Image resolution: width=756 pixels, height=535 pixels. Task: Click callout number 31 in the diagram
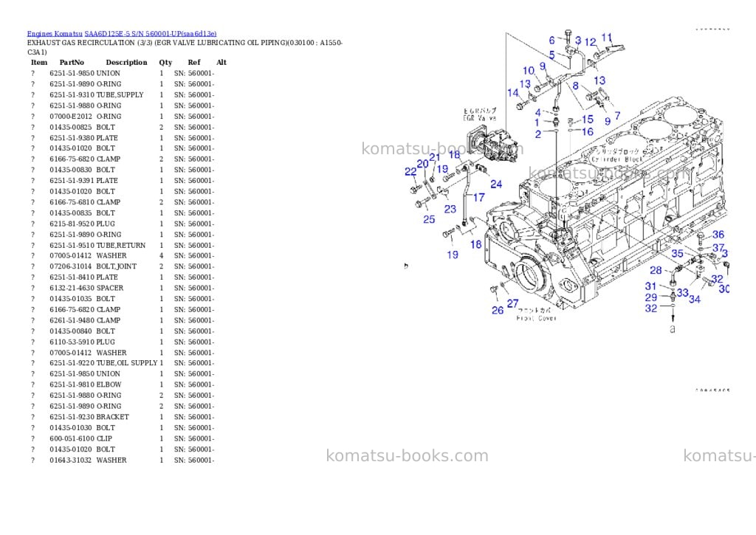click(651, 286)
